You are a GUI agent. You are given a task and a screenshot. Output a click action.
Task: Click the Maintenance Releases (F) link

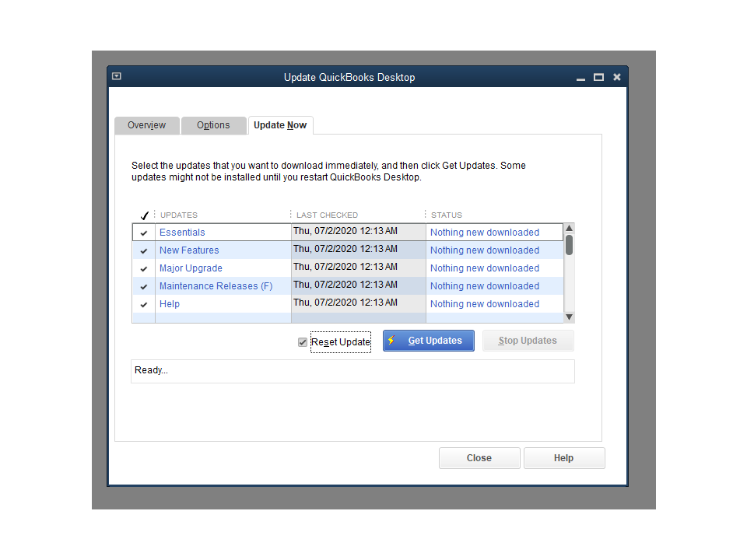click(x=216, y=285)
